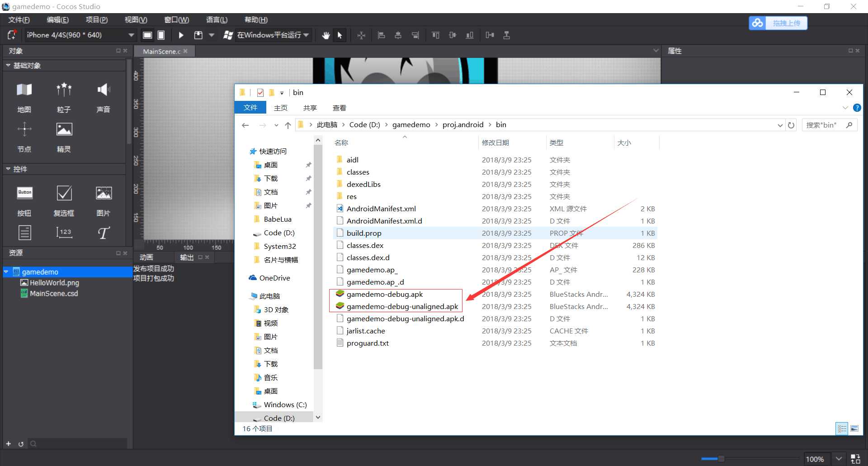Click the publish package icon
Screen dimensions: 868x466
tap(198, 35)
